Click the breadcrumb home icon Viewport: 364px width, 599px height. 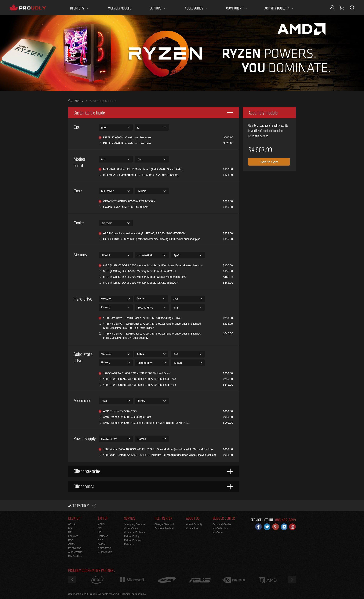point(70,101)
